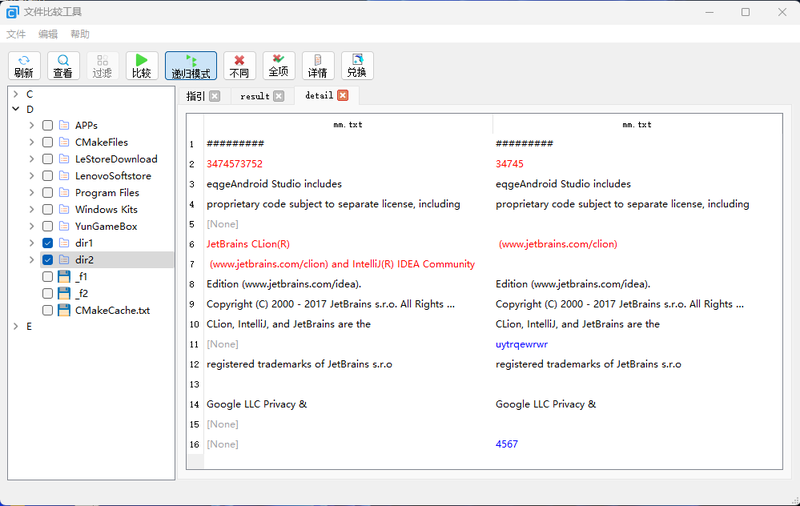Collapse the D drive tree node

click(15, 109)
